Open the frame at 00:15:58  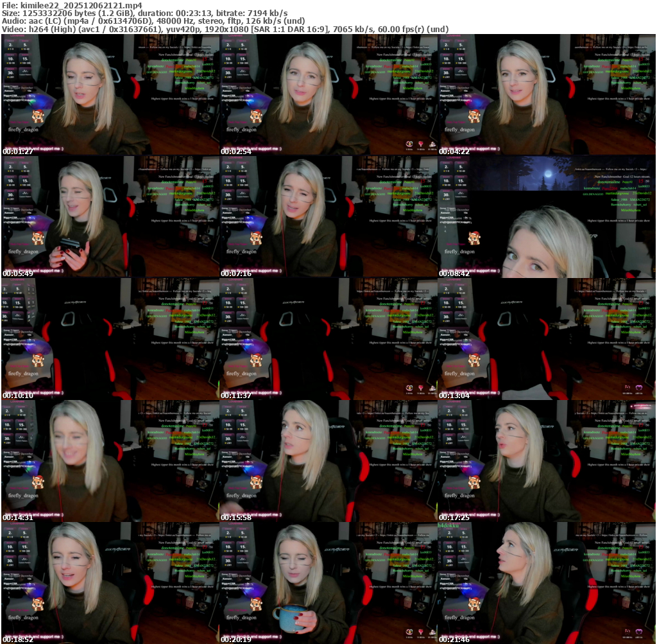tap(328, 460)
